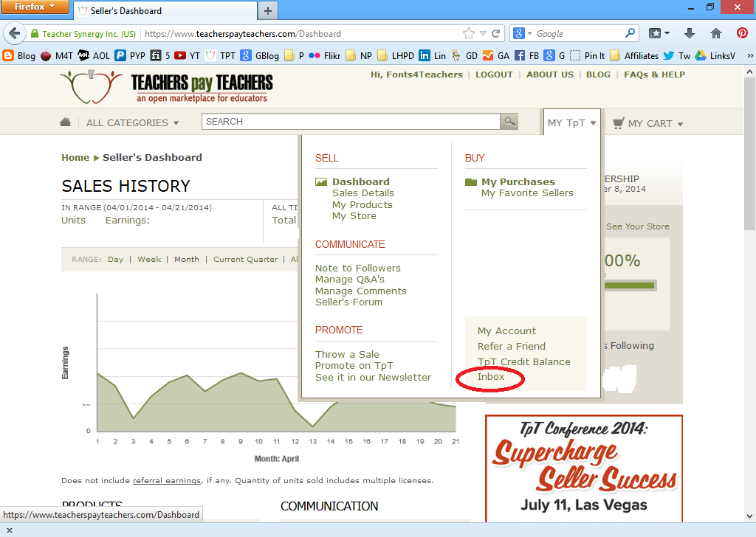This screenshot has height=537, width=756.
Task: Click the Teachers Pay Teachers logo
Action: point(167,87)
